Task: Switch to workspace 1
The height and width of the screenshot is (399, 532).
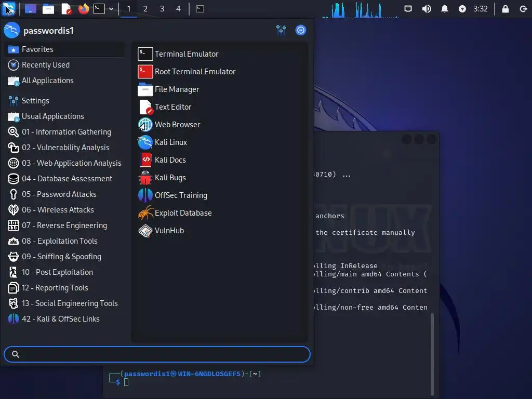Action: click(x=129, y=9)
